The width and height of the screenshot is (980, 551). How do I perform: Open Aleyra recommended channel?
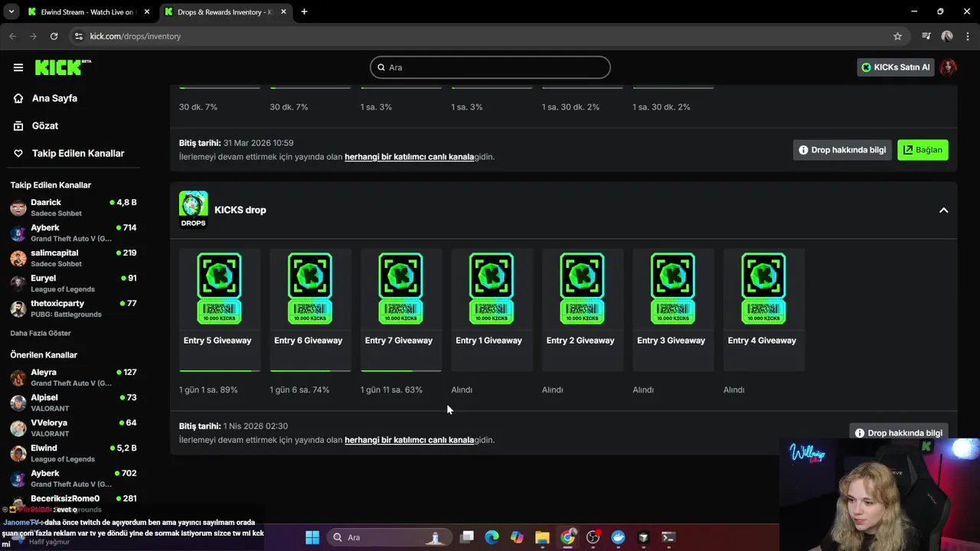point(73,377)
